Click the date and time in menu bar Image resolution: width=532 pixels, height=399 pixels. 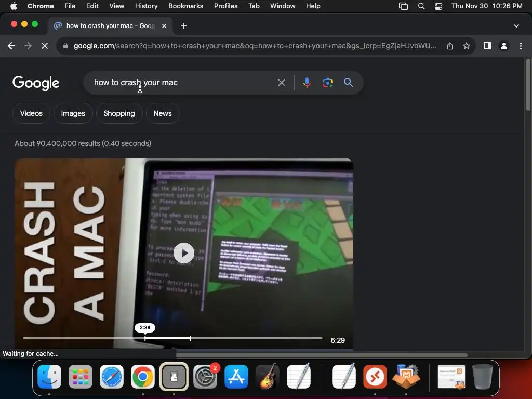tap(487, 6)
